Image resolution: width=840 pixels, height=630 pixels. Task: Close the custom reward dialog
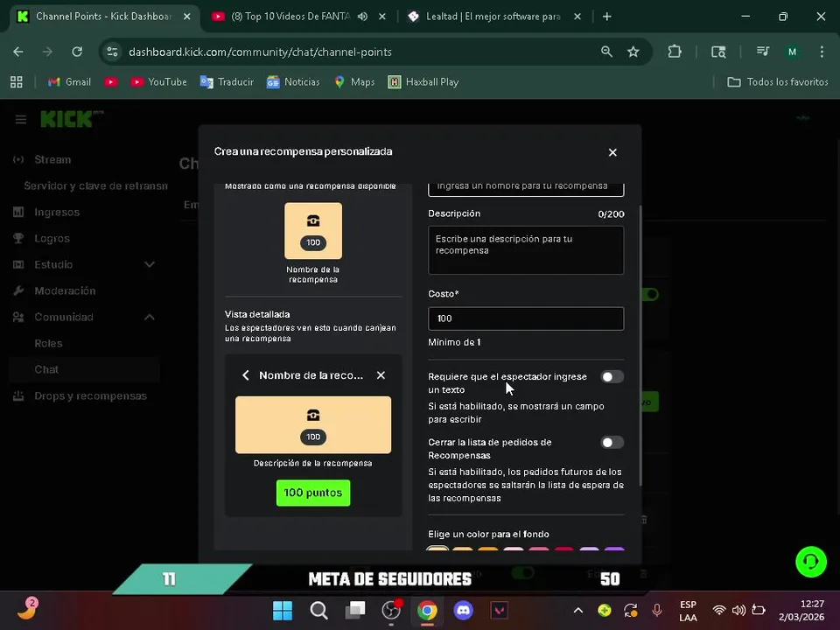(x=612, y=152)
